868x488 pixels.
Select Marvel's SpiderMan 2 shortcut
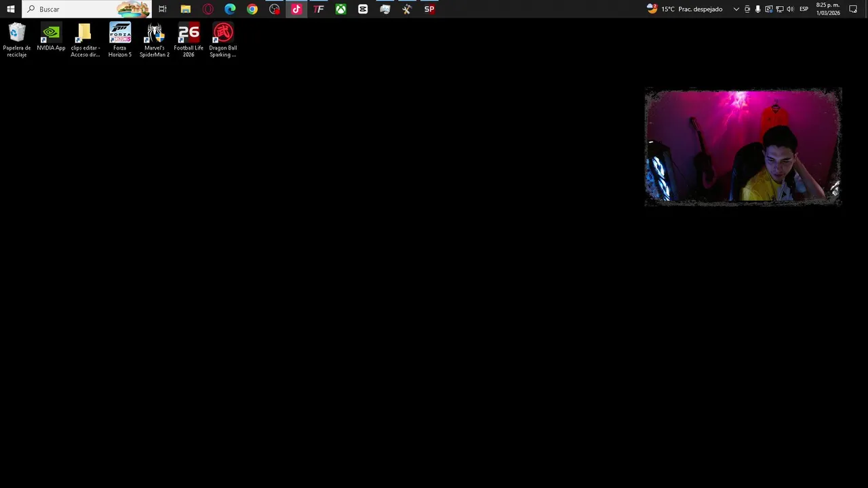click(155, 40)
